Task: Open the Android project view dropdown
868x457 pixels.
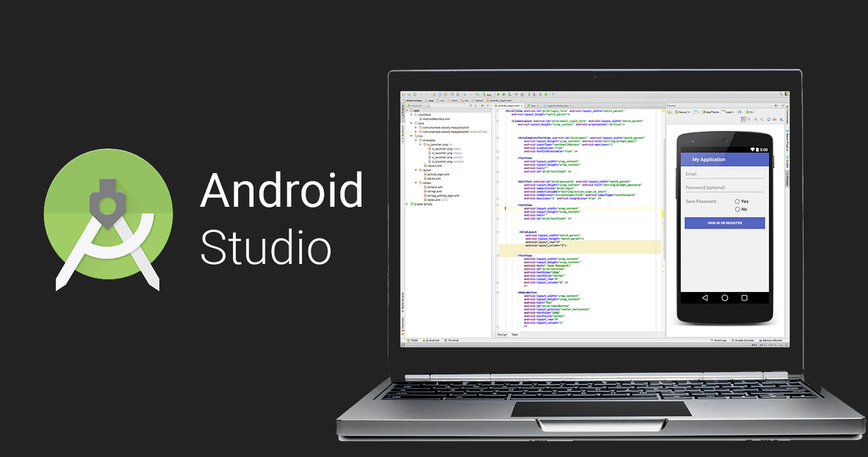Action: point(418,106)
